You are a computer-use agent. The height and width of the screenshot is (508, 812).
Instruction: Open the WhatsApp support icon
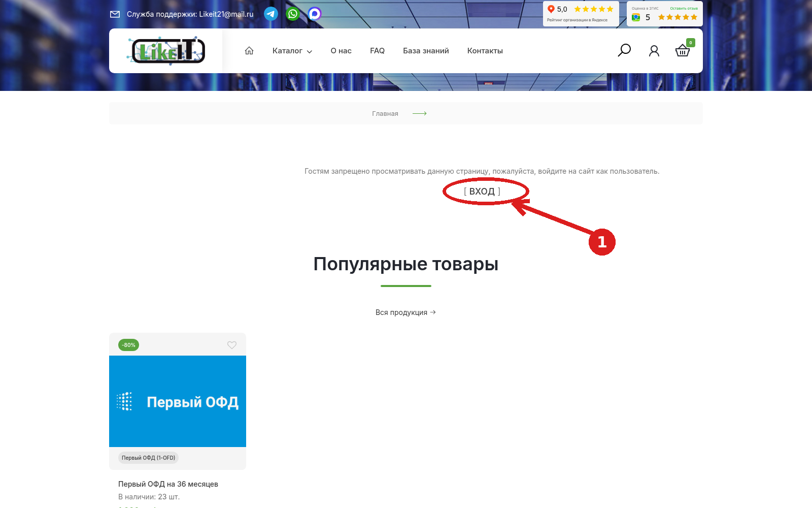(x=293, y=14)
